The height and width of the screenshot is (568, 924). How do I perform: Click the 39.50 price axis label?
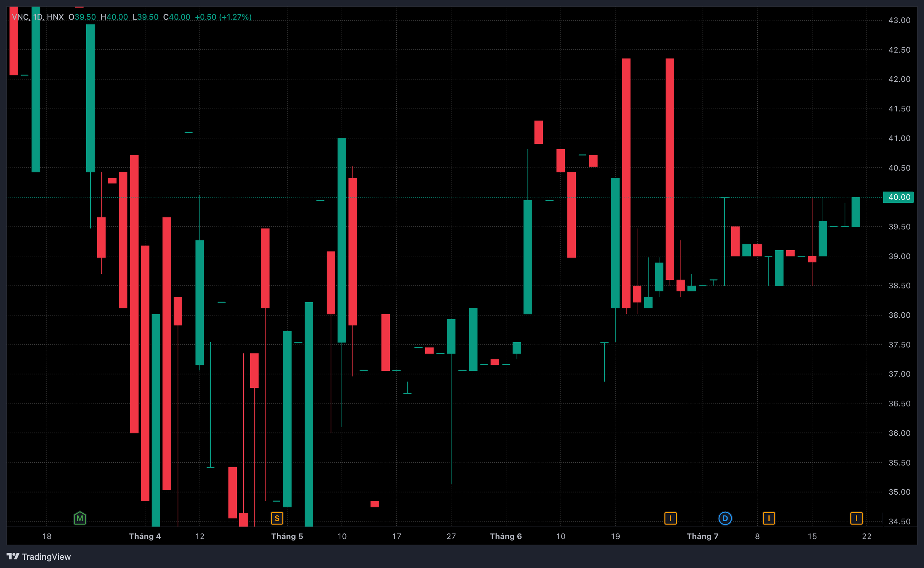click(899, 226)
